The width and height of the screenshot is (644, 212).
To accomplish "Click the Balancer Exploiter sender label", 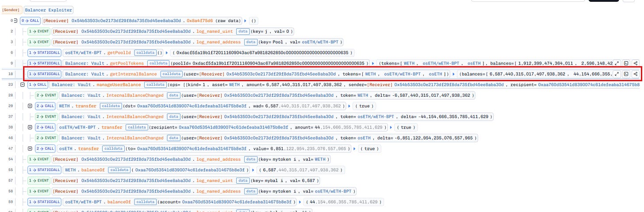I will tap(48, 9).
